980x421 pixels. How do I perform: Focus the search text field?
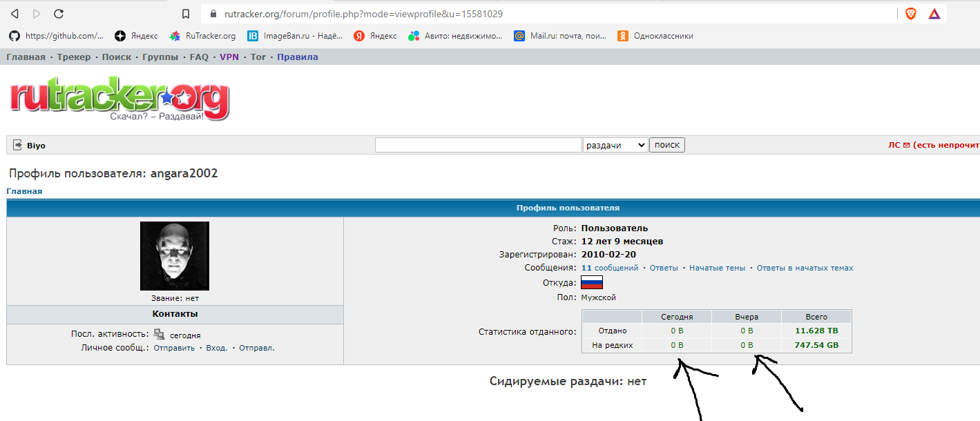click(x=479, y=145)
